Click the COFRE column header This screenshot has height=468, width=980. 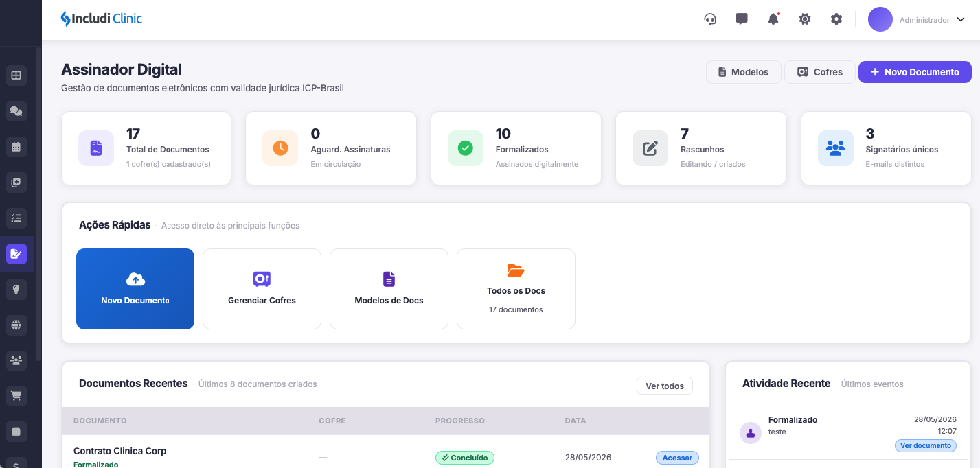(332, 421)
